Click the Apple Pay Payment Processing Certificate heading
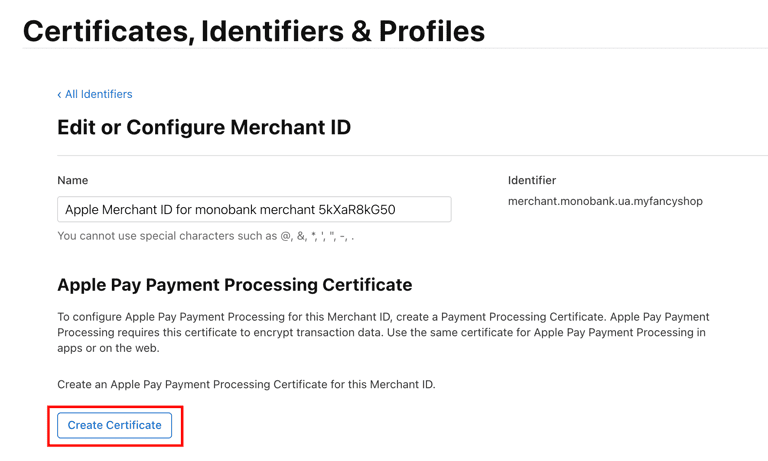This screenshot has width=768, height=461. [x=234, y=285]
